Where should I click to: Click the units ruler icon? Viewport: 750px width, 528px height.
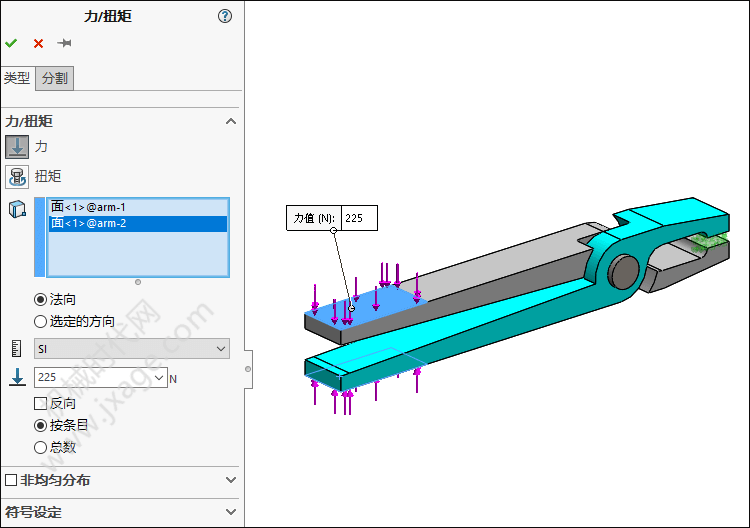point(16,349)
